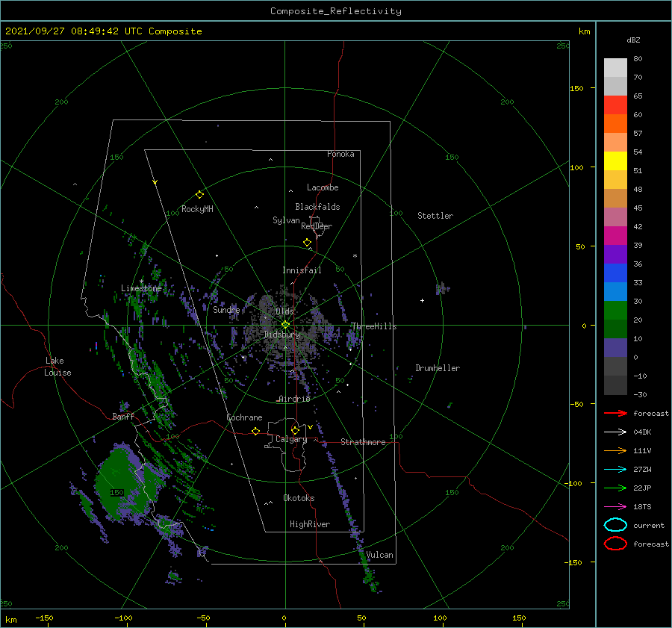Click the current legend text
Viewport: 672px width, 628px height.
pyautogui.click(x=649, y=525)
